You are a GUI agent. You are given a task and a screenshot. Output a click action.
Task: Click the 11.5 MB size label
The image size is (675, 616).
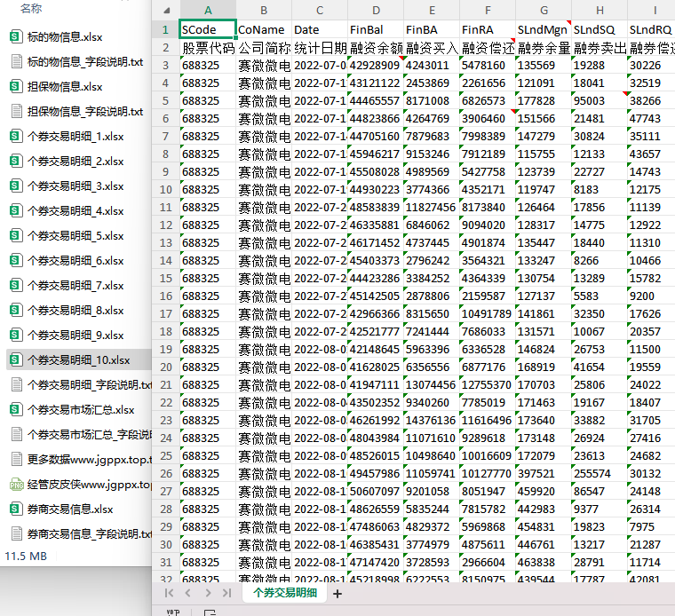pos(26,557)
